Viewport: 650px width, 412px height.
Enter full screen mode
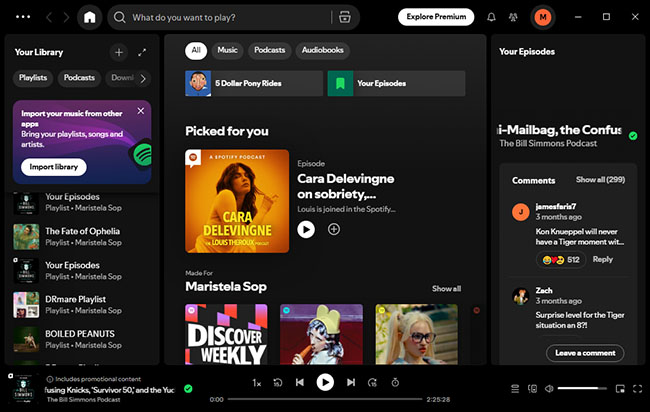point(638,389)
